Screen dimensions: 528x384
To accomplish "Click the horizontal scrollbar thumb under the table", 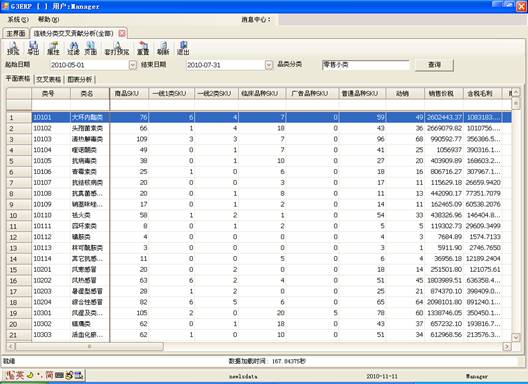I will [x=89, y=346].
